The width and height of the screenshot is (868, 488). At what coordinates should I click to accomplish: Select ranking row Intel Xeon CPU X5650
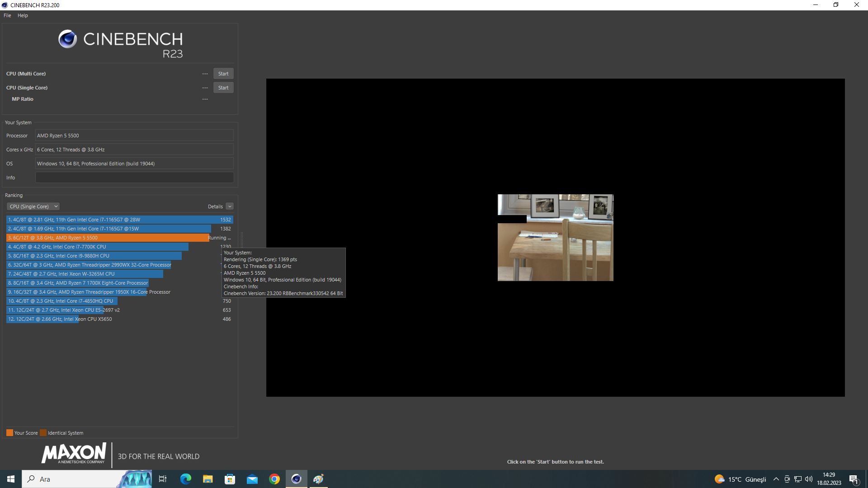(120, 319)
